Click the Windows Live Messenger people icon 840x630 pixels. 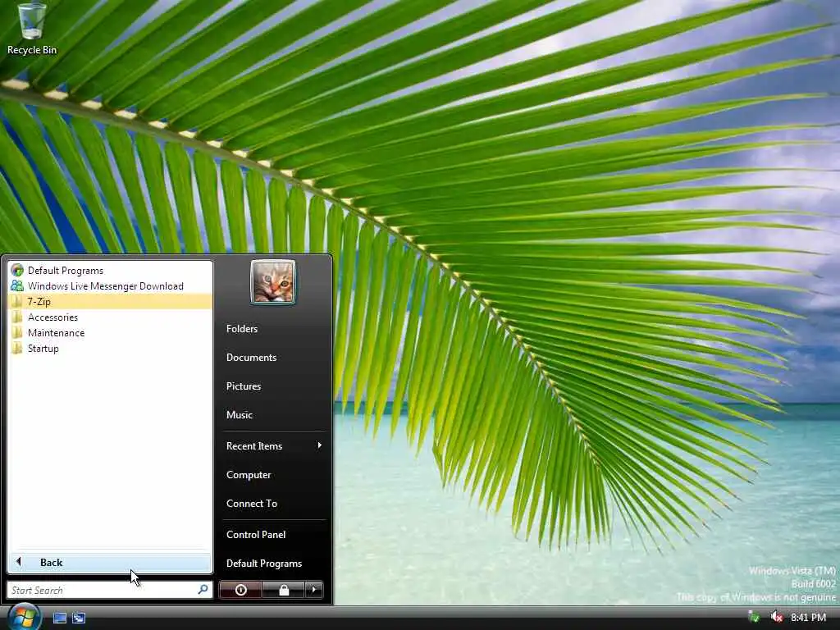(17, 285)
